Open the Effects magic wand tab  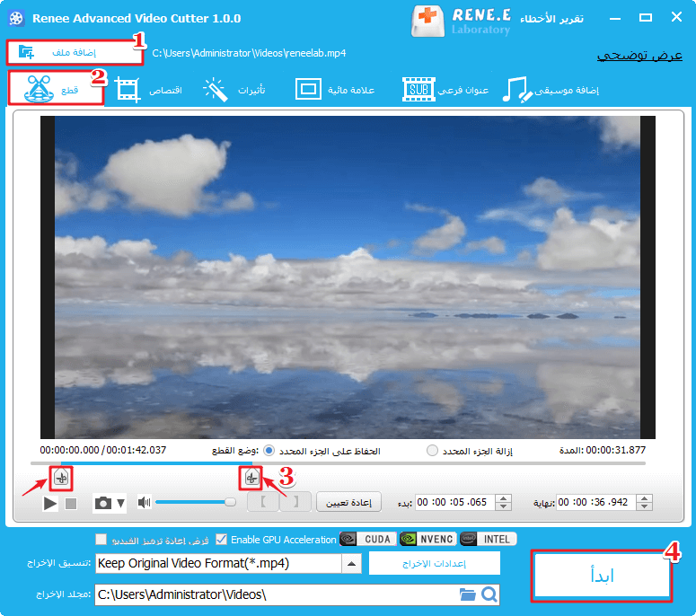click(233, 90)
